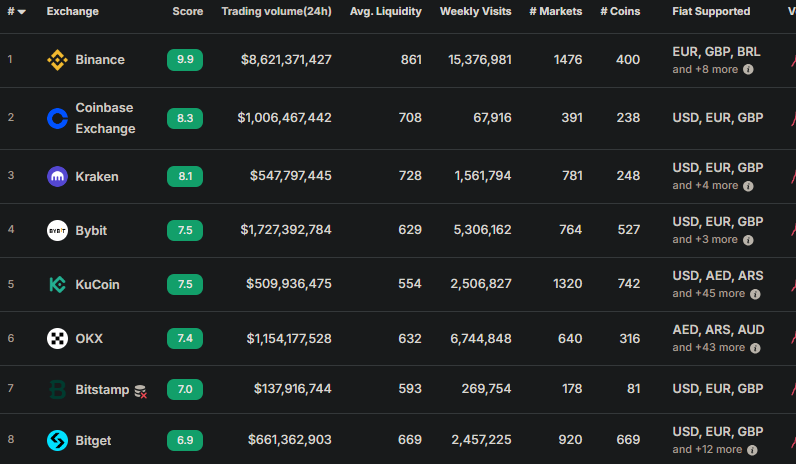Click Bitstamp liquidity value 593
796x464 pixels.
pos(410,389)
